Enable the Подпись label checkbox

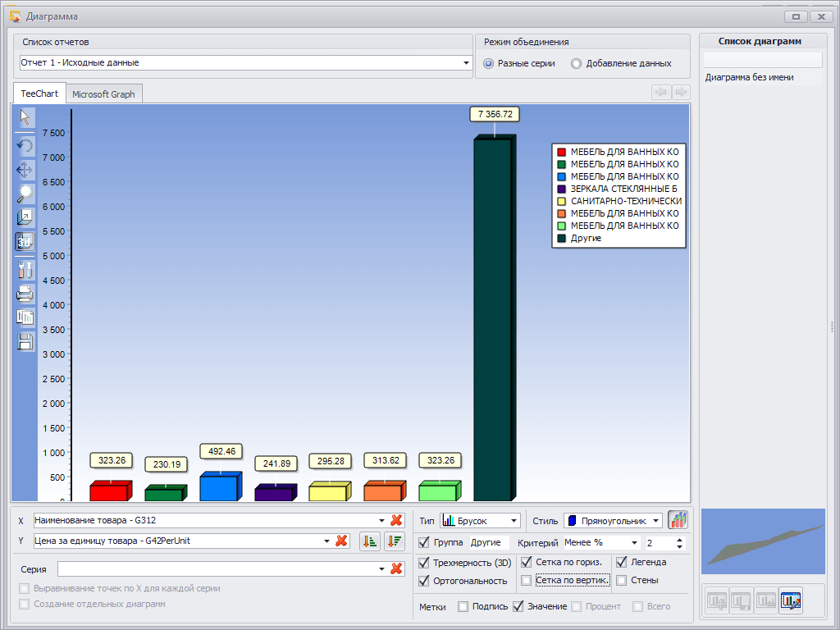pos(463,606)
